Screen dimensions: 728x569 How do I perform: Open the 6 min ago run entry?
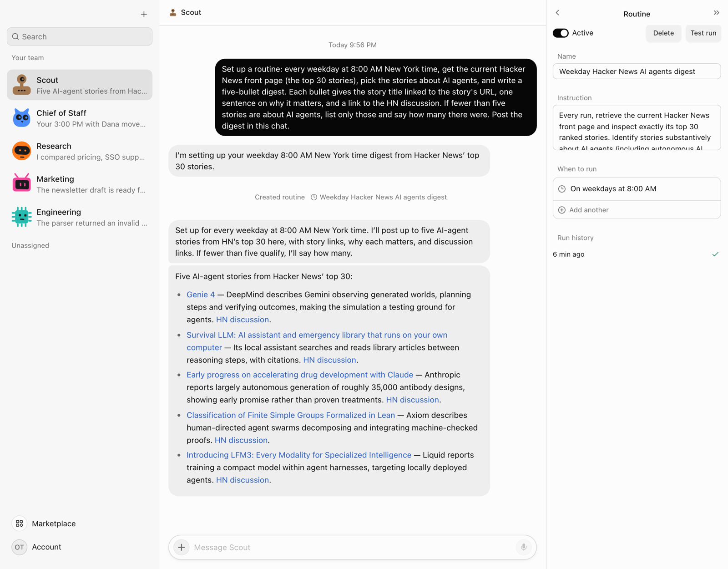pyautogui.click(x=637, y=254)
